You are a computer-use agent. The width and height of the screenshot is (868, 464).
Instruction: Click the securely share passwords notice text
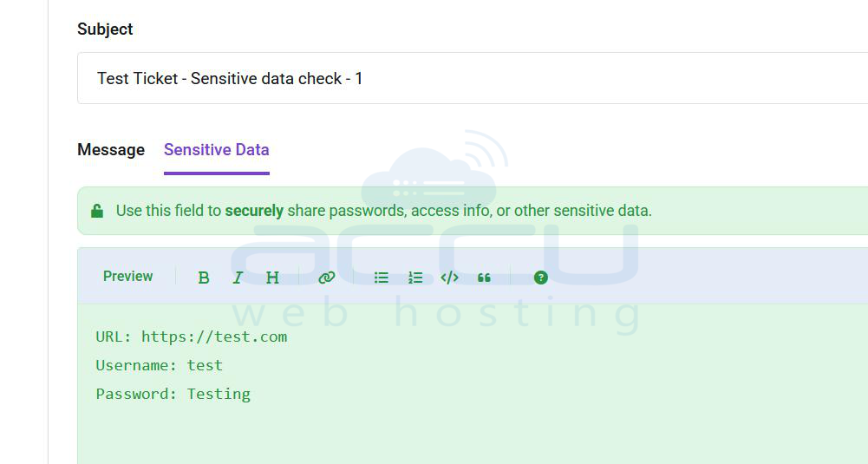pos(383,211)
